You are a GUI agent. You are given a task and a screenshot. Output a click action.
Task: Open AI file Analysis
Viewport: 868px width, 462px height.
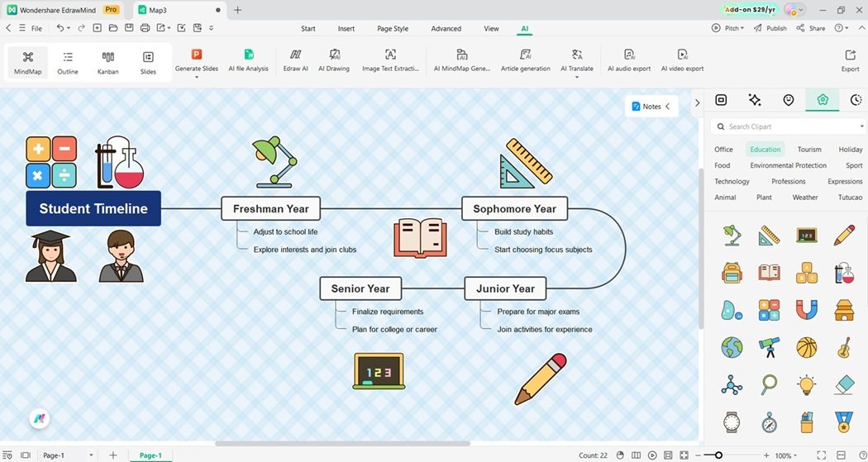[x=249, y=60]
